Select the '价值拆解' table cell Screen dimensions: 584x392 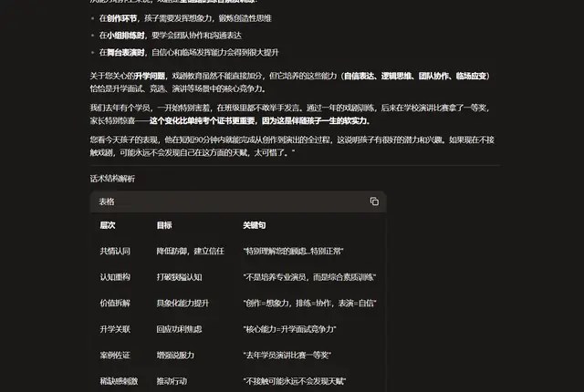(x=115, y=304)
